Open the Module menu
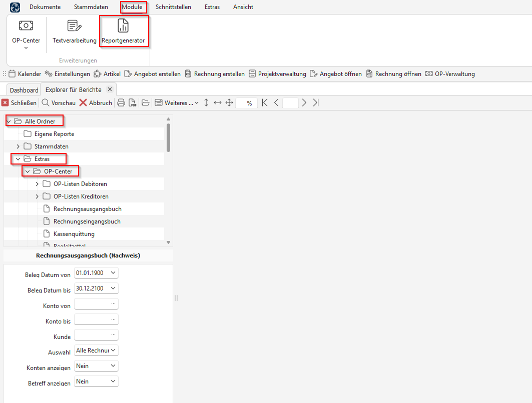Image resolution: width=532 pixels, height=403 pixels. tap(132, 7)
